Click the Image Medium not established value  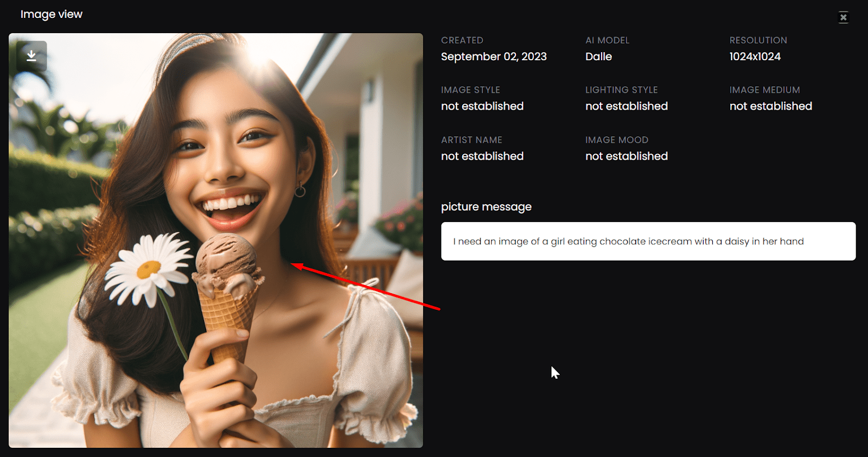tap(770, 106)
